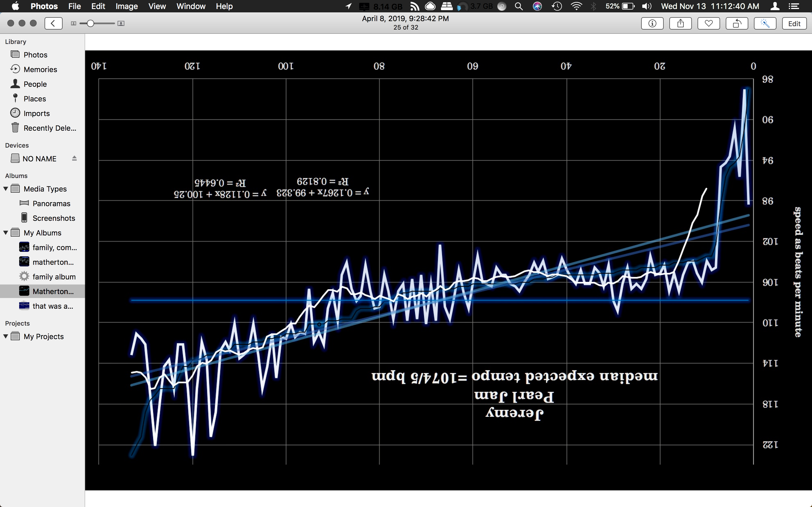Collapse the My Albums folder

coord(6,233)
